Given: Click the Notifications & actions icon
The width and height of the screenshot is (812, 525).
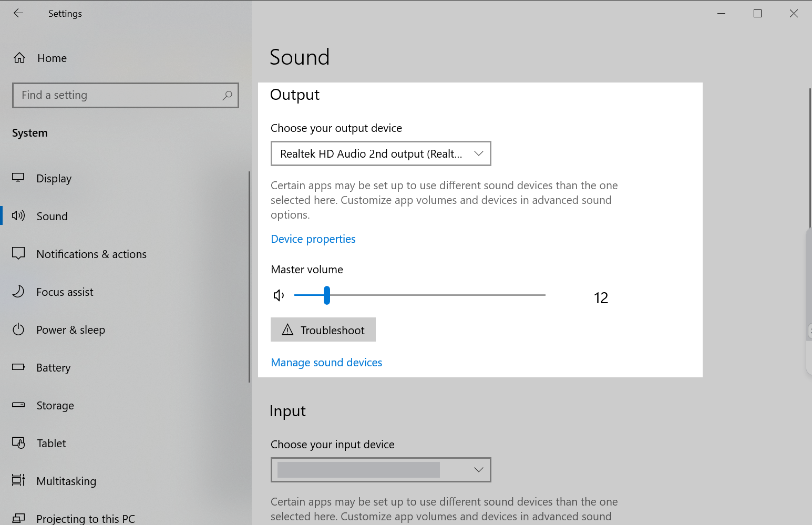Looking at the screenshot, I should [19, 254].
